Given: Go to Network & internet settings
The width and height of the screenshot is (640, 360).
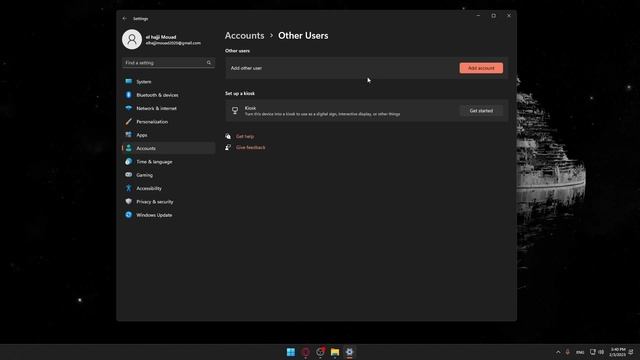Looking at the screenshot, I should point(169,108).
